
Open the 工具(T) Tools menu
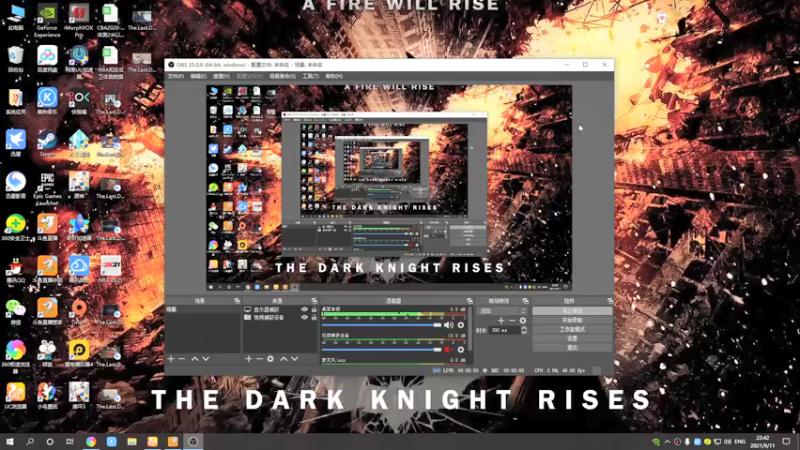(x=310, y=76)
